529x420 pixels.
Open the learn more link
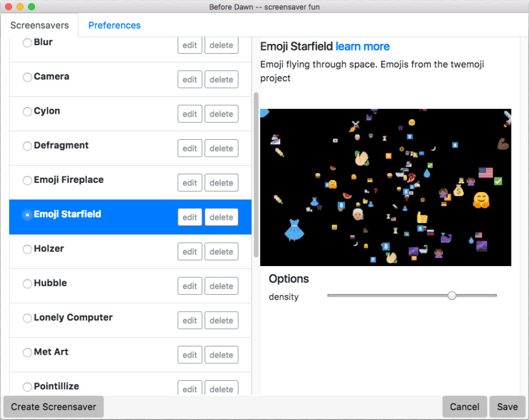(362, 46)
